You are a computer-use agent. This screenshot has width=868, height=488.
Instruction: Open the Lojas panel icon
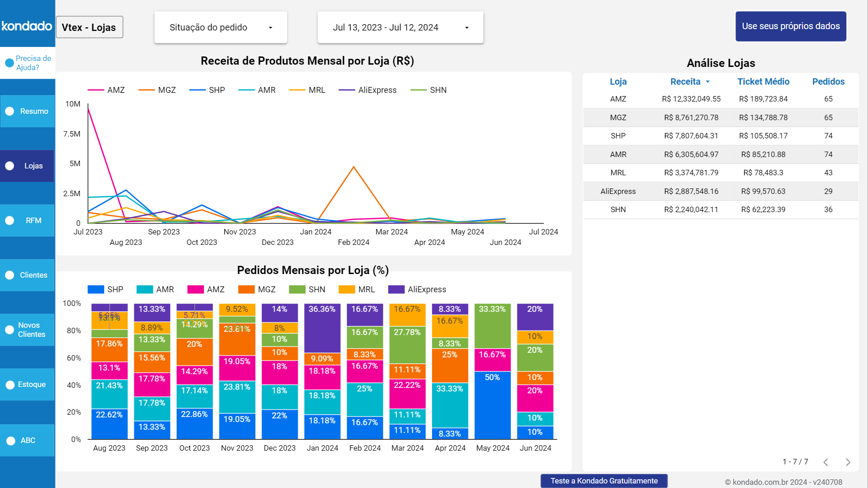pos(9,166)
